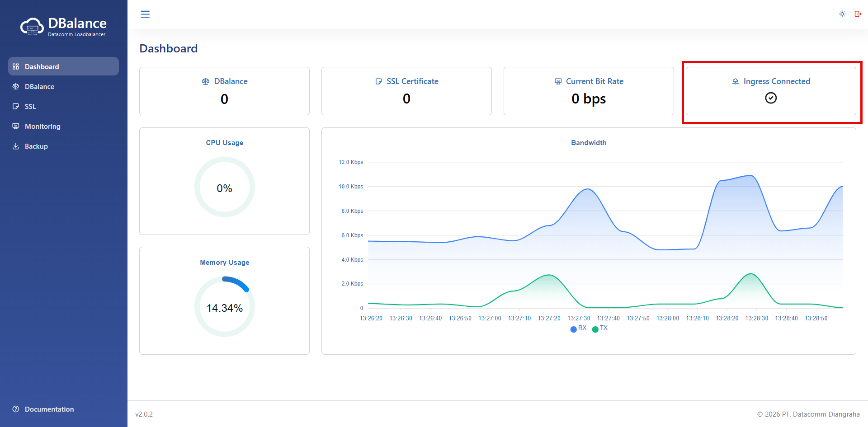Click the SSL Certificate card icon

coord(379,81)
